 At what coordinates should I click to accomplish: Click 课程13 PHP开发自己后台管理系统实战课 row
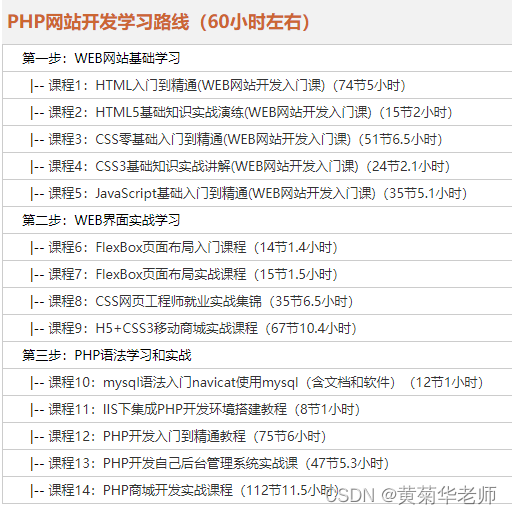pos(257,463)
